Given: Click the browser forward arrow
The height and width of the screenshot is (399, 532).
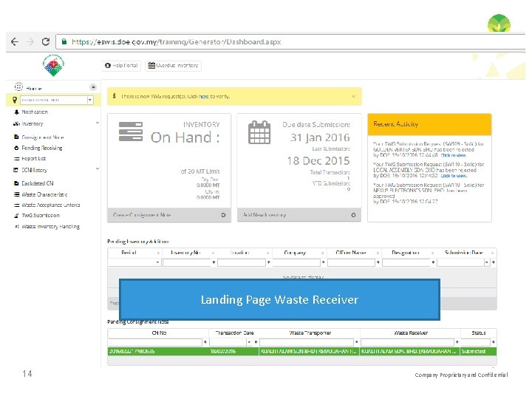Looking at the screenshot, I should [x=30, y=41].
